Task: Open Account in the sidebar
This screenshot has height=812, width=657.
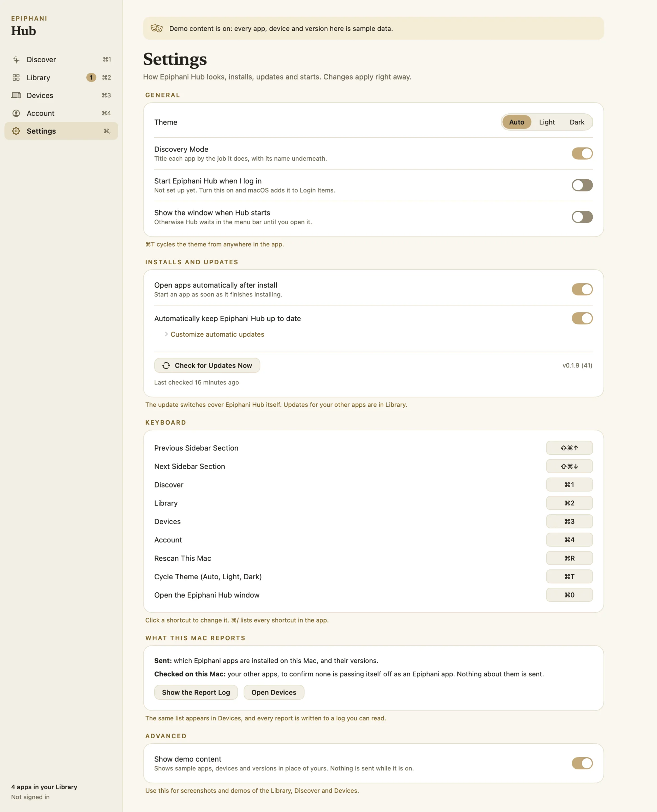Action: (x=61, y=113)
